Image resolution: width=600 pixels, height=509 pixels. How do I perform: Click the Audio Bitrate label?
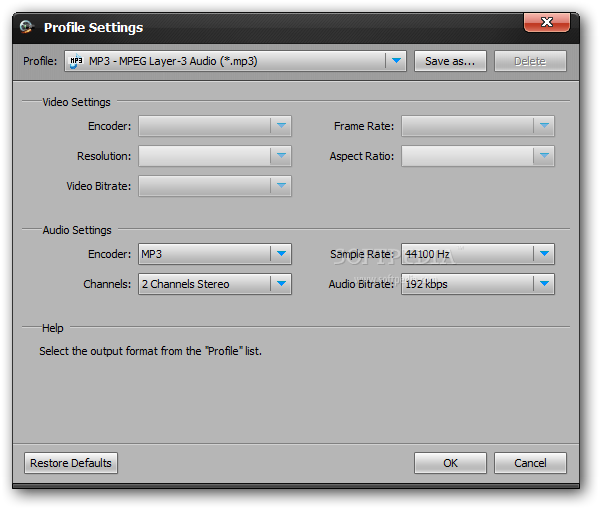361,284
